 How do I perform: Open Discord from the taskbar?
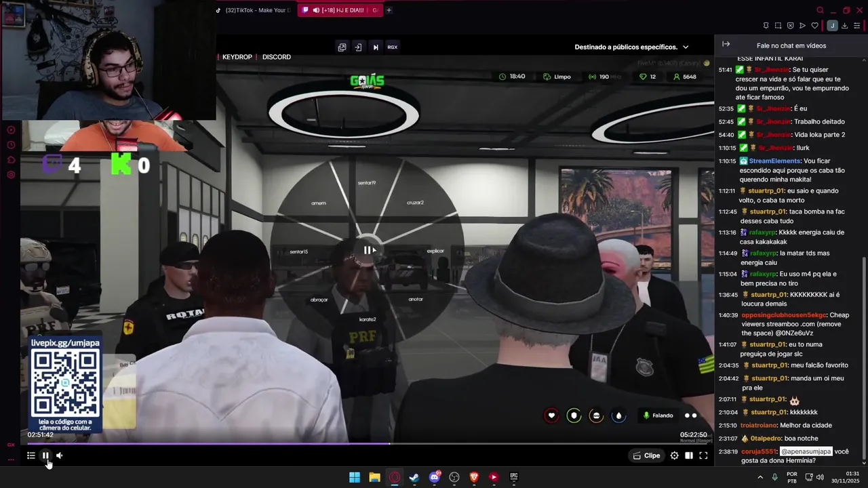[x=435, y=477]
